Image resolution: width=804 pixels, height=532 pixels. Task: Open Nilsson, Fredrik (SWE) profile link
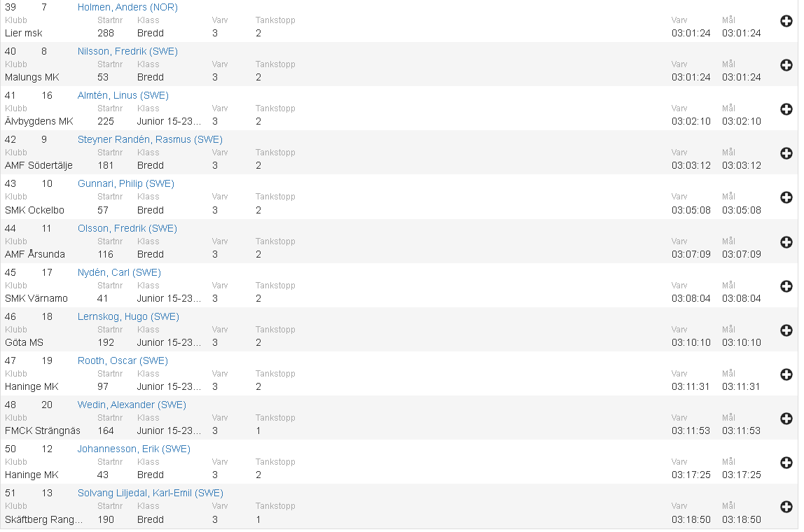pyautogui.click(x=127, y=52)
